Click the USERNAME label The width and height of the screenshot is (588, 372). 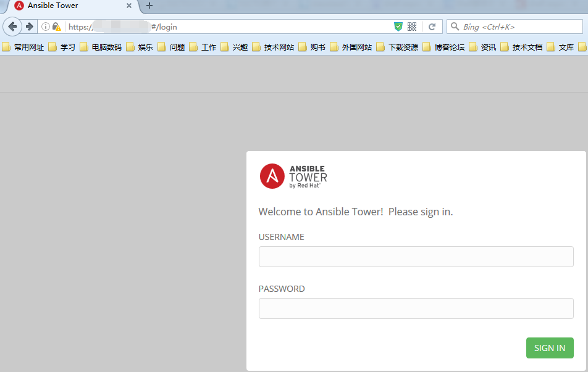281,237
